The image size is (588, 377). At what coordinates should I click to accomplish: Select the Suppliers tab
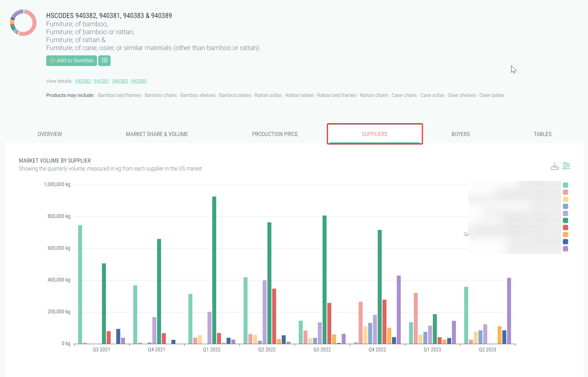(375, 134)
